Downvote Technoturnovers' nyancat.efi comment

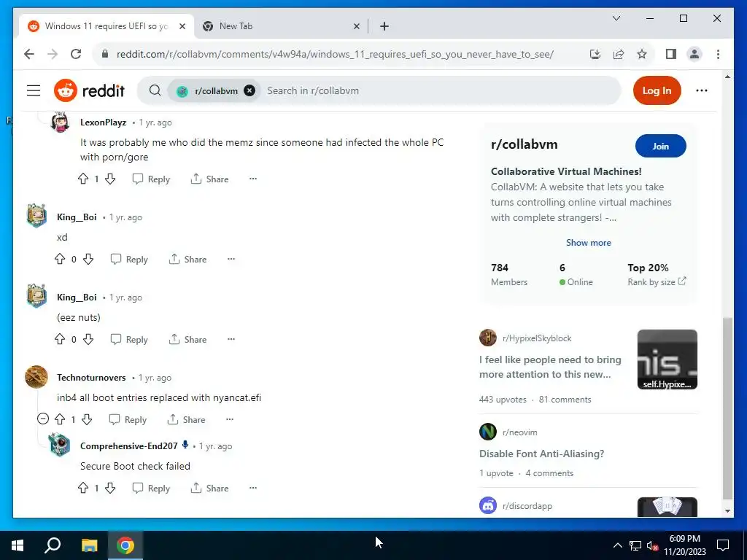click(x=87, y=419)
